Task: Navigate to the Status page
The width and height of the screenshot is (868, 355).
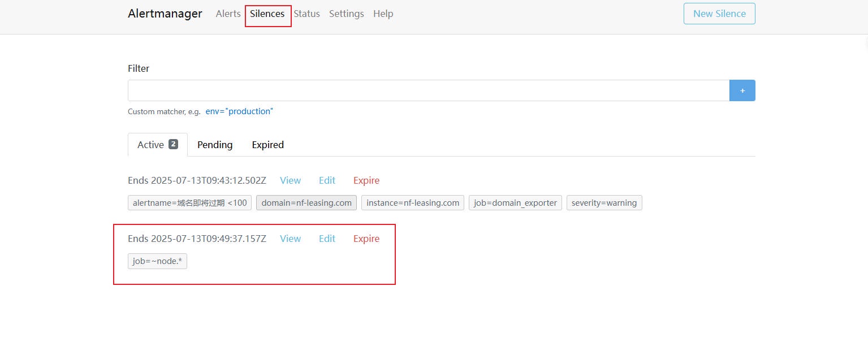Action: pyautogui.click(x=306, y=14)
